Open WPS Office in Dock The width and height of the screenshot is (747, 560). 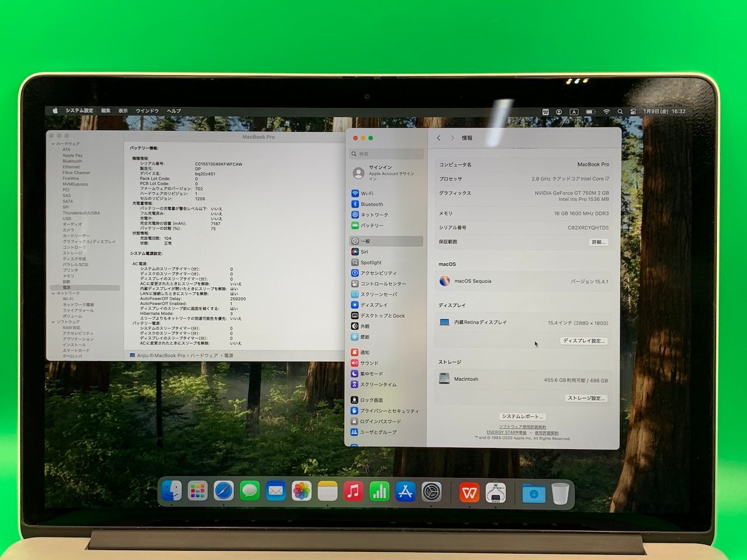coord(469,493)
